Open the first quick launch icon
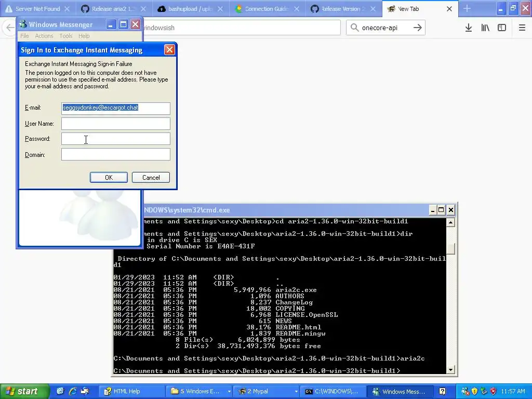The image size is (532, 399). tap(60, 391)
